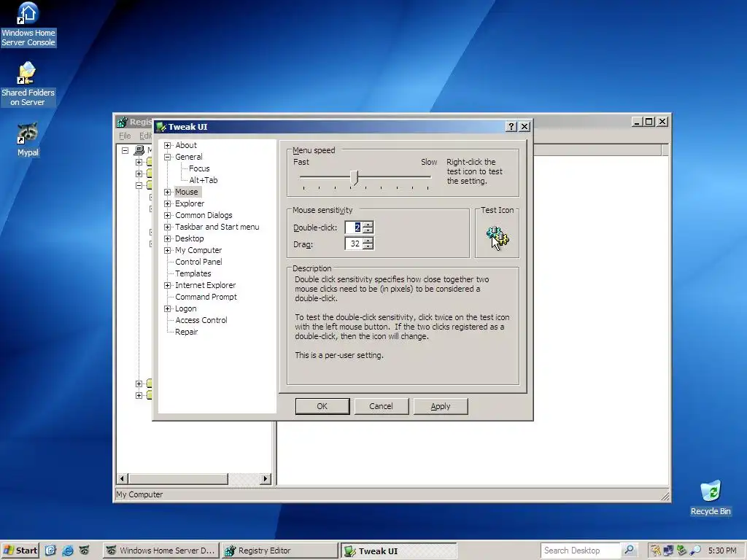Click the Double-click value field
Viewport: 747px width, 560px height.
[354, 227]
